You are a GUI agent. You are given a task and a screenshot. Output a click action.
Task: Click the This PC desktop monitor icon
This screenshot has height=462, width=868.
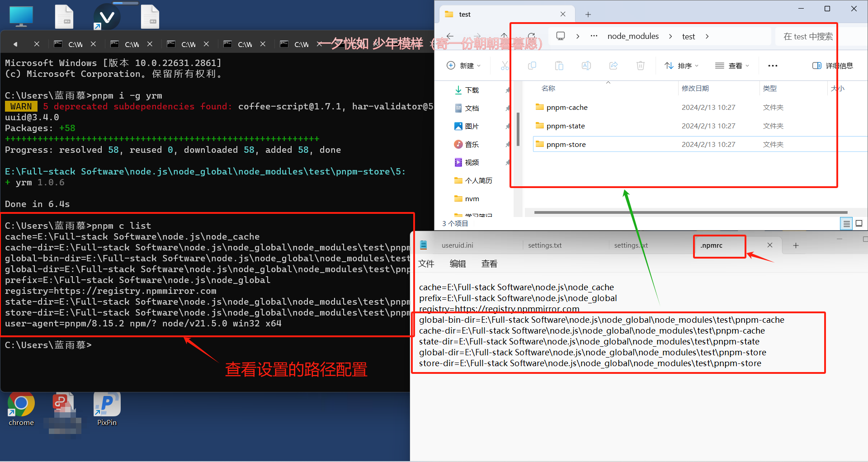click(21, 16)
